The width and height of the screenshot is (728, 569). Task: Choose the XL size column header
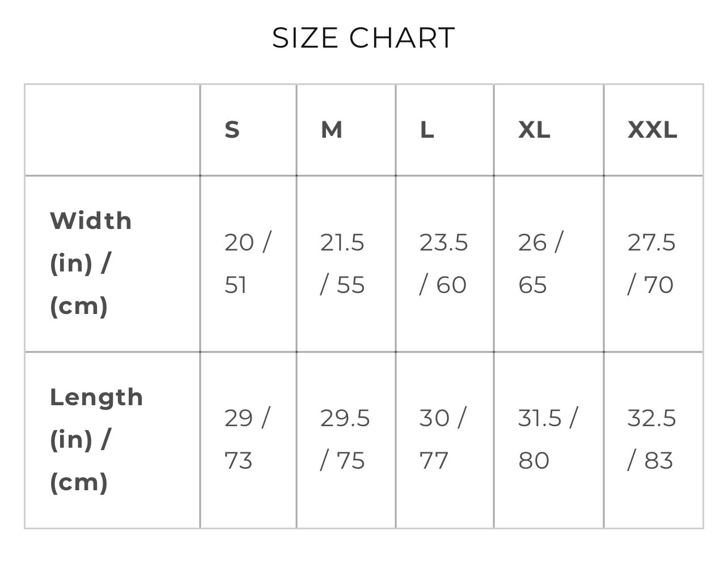[x=534, y=130]
